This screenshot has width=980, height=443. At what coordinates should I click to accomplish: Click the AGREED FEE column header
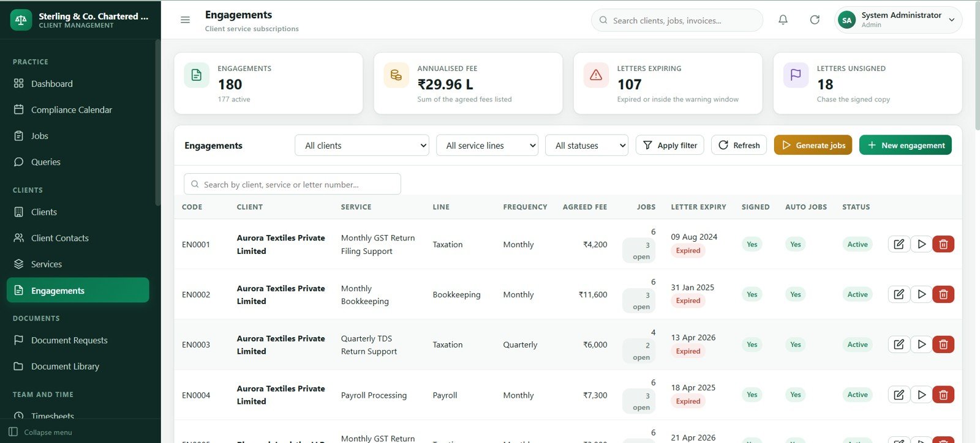(x=585, y=207)
